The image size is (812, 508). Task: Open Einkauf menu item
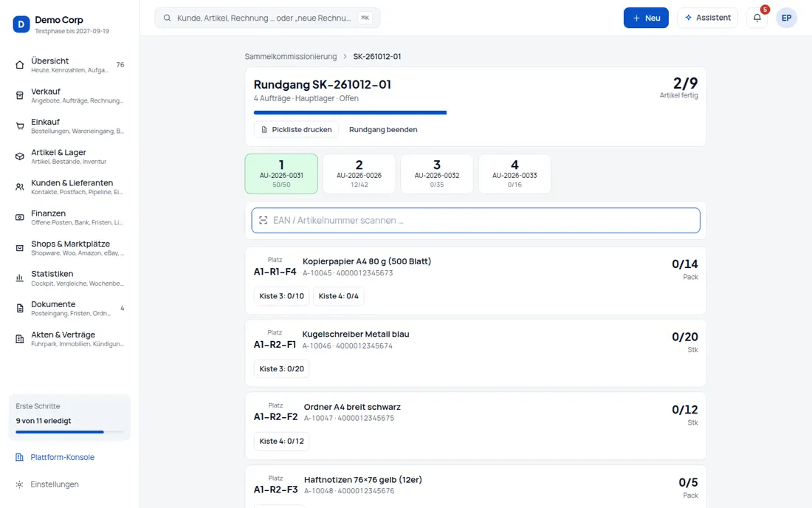pyautogui.click(x=69, y=126)
